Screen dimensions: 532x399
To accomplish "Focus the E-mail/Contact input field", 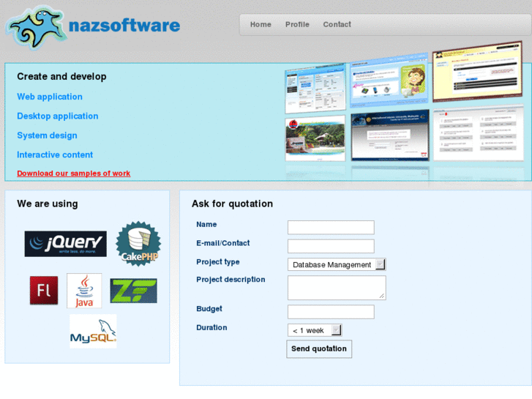I will (x=331, y=246).
